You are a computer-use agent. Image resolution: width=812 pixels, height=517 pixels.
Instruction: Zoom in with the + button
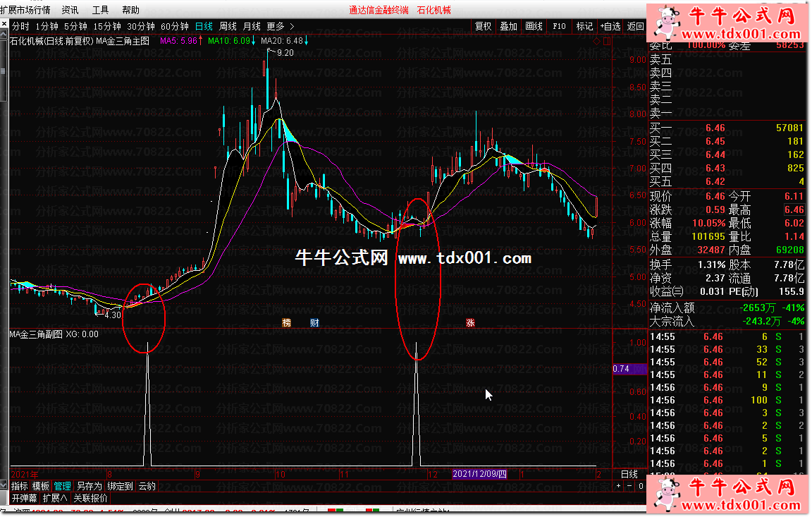click(x=618, y=486)
